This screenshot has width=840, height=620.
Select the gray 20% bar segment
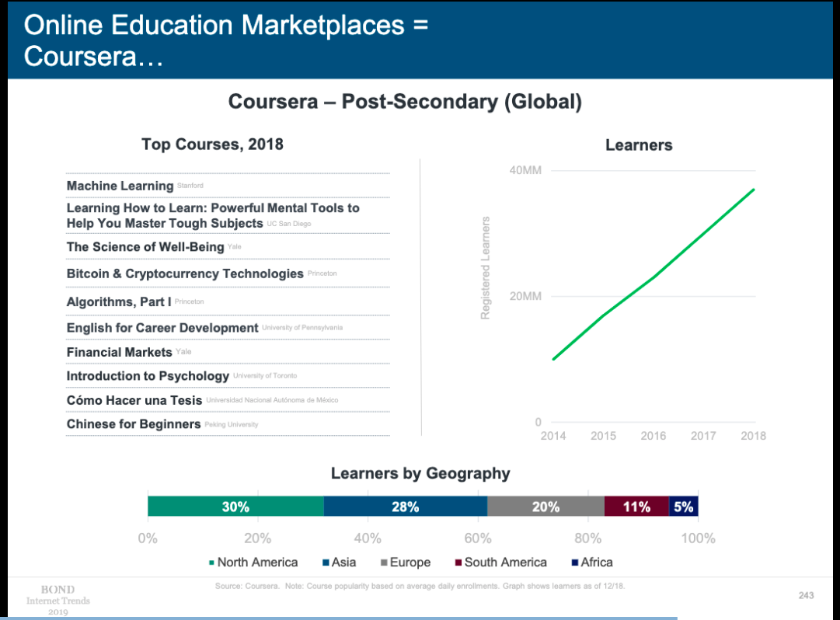click(x=546, y=507)
